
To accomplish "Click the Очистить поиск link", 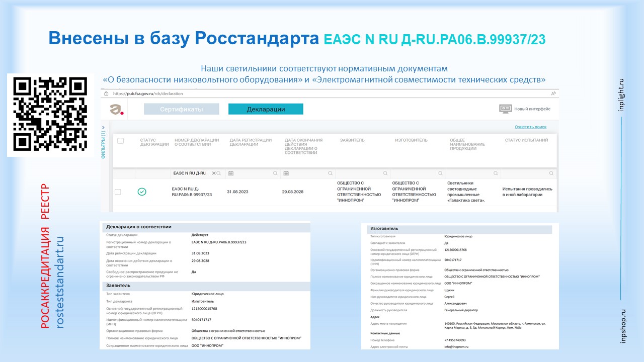I will click(x=530, y=127).
